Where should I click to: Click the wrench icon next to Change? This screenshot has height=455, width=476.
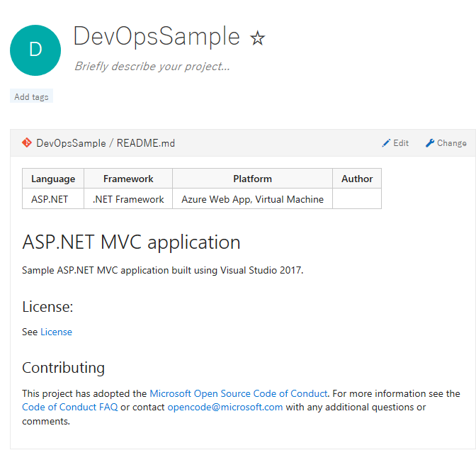click(430, 143)
